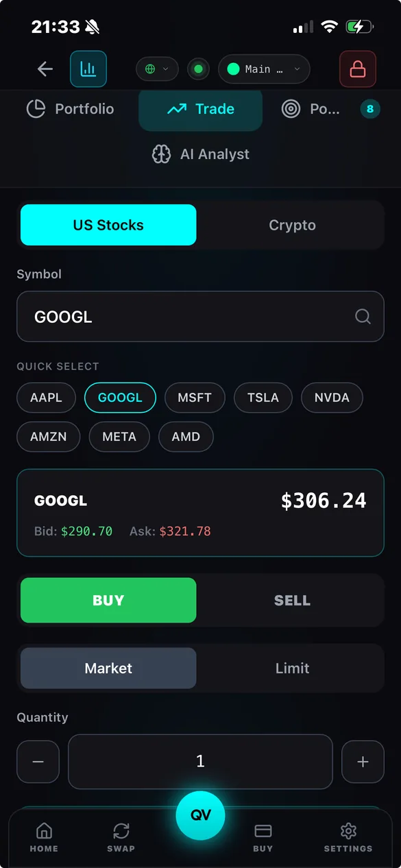401x868 pixels.
Task: Switch to the Crypto asset toggle
Action: [293, 225]
